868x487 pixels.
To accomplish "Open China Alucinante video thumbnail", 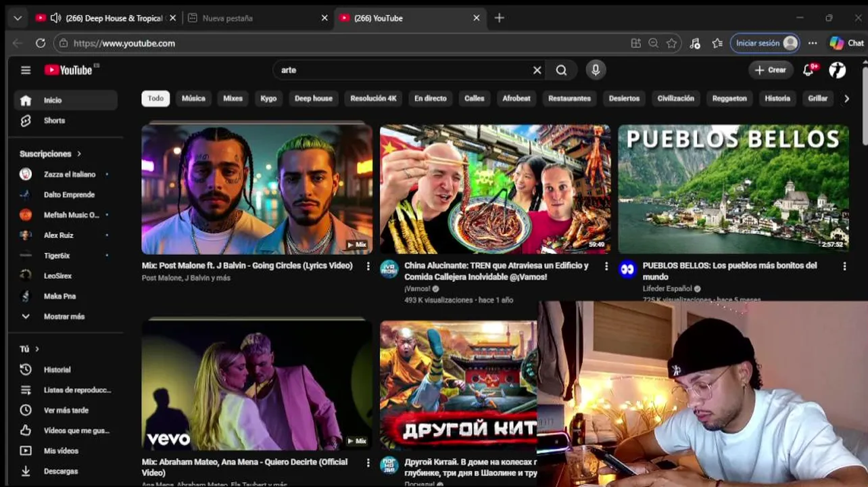I will click(495, 189).
